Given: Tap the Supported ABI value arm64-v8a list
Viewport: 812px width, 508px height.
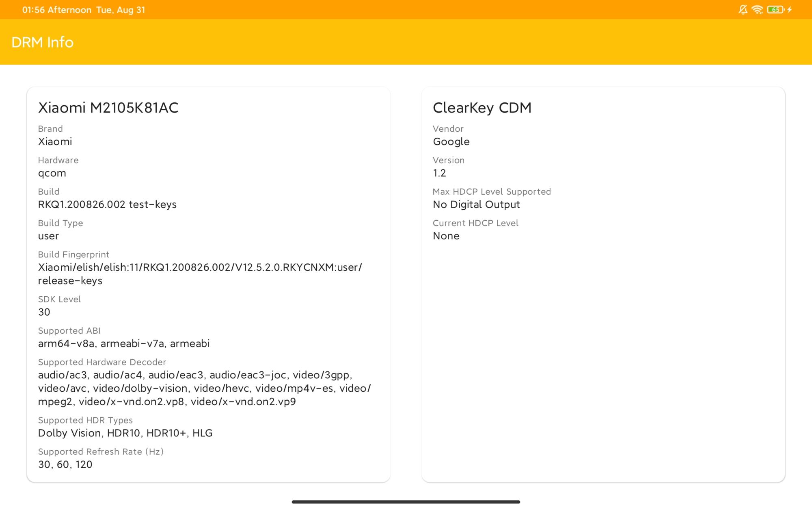Looking at the screenshot, I should tap(124, 343).
